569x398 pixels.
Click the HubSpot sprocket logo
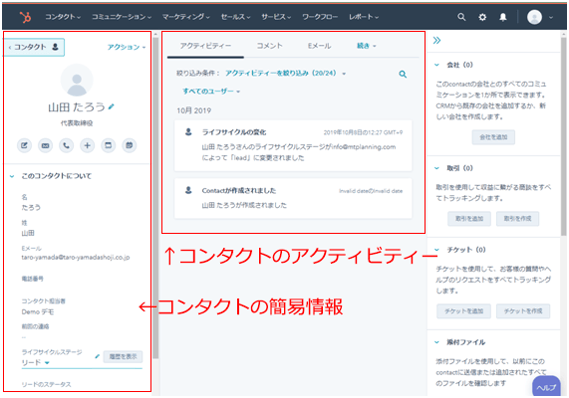pos(25,17)
